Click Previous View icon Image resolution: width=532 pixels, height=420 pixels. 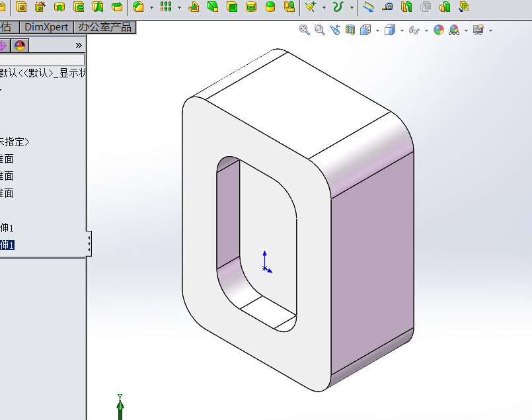tap(335, 30)
